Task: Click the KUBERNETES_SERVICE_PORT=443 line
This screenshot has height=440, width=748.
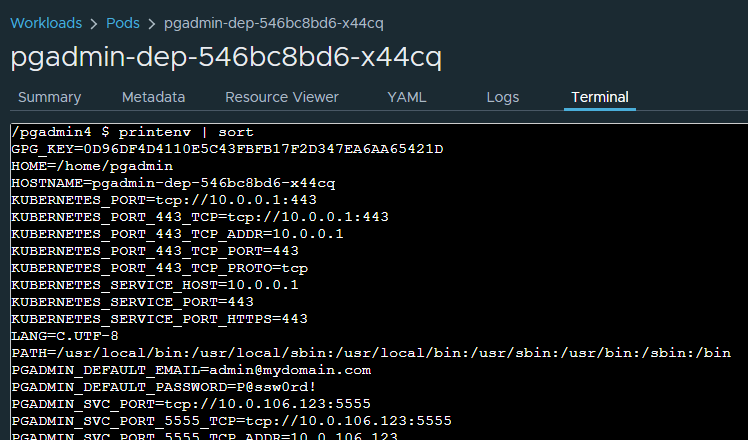Action: [133, 302]
